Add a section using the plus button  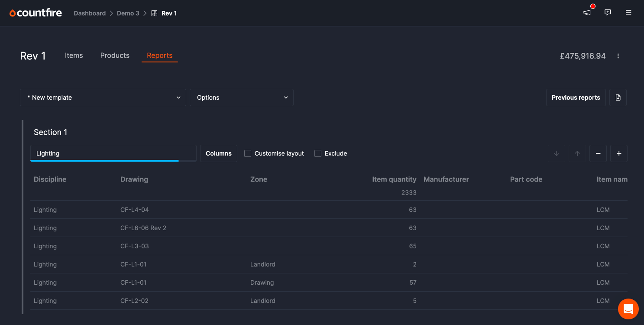[x=619, y=153]
